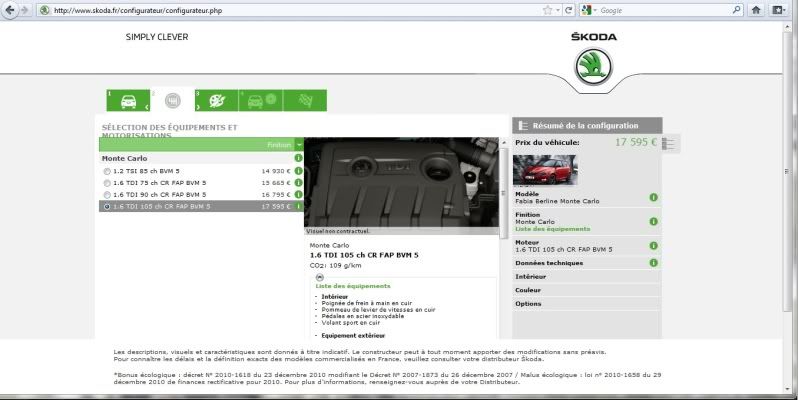Click info icon next to Modèle in summary
The image size is (798, 400).
[x=653, y=197]
